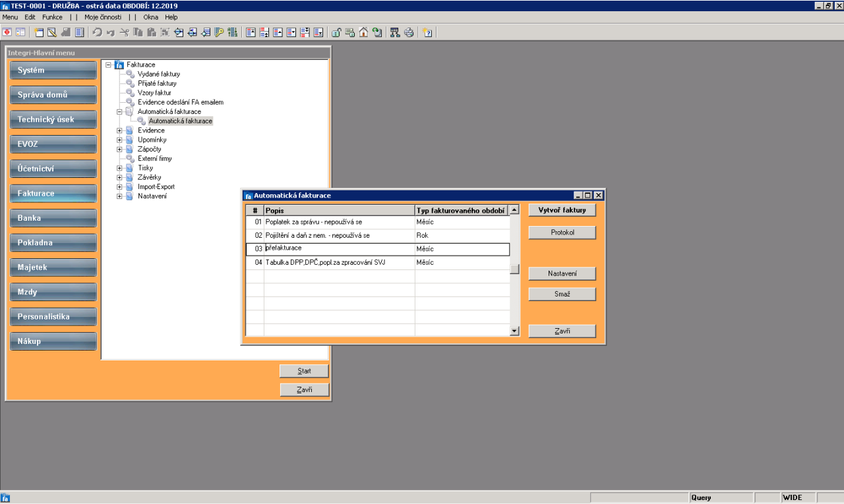This screenshot has width=844, height=504.
Task: Click the help question mark toolbar icon
Action: point(427,32)
